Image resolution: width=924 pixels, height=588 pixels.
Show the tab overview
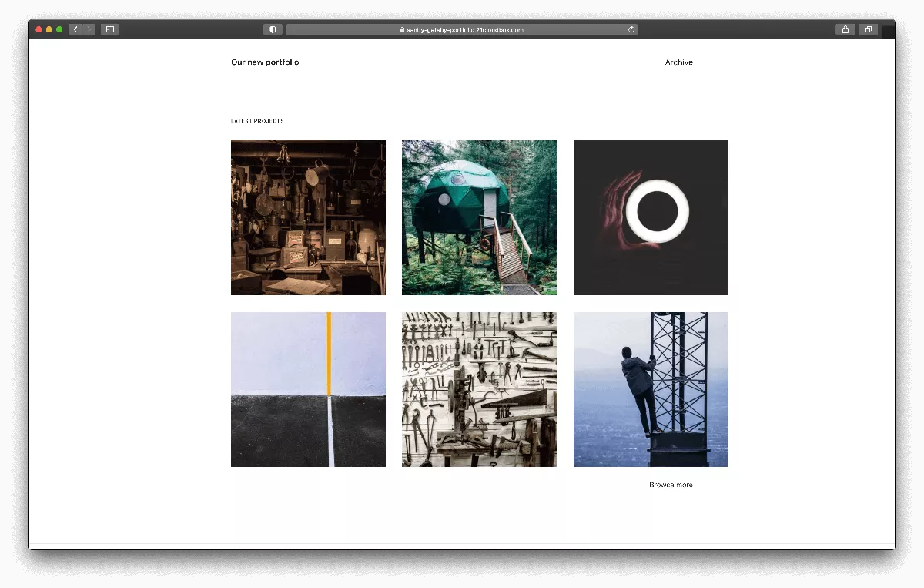868,30
